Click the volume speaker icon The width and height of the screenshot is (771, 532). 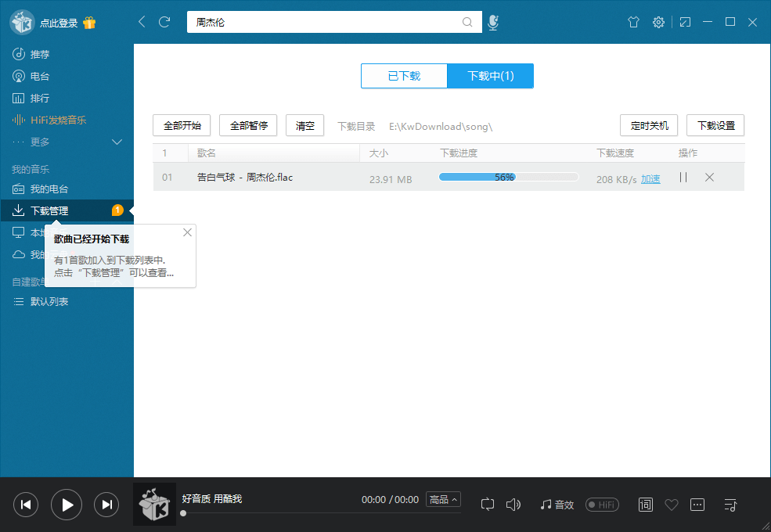point(513,505)
